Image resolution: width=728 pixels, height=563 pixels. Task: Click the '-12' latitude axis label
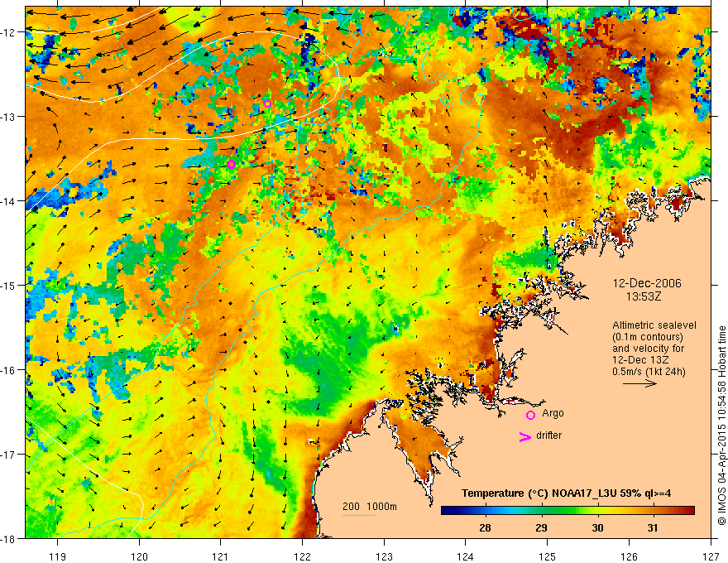coord(9,32)
